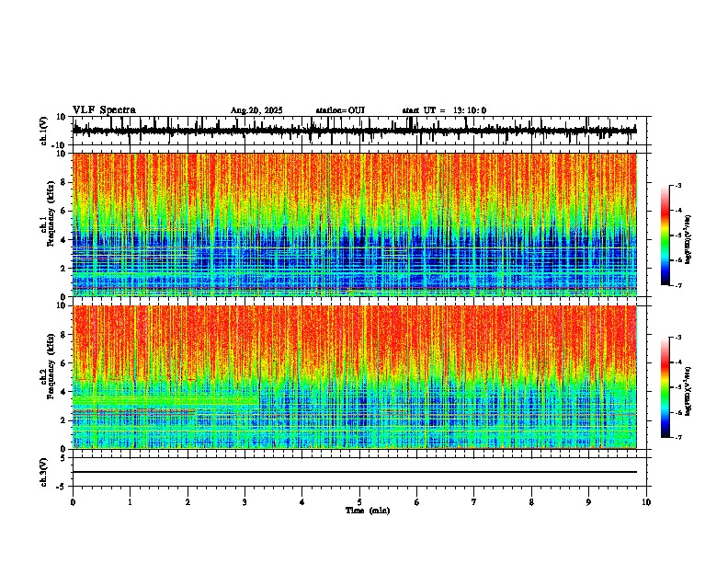Screen dimensions: 728x563
Task: Click time-axis tick label '2'
Action: click(x=188, y=502)
